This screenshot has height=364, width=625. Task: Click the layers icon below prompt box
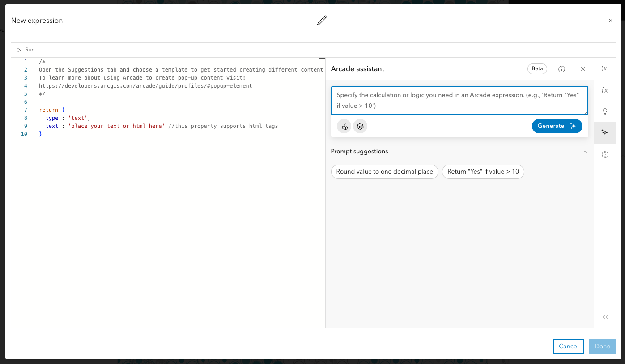point(360,126)
